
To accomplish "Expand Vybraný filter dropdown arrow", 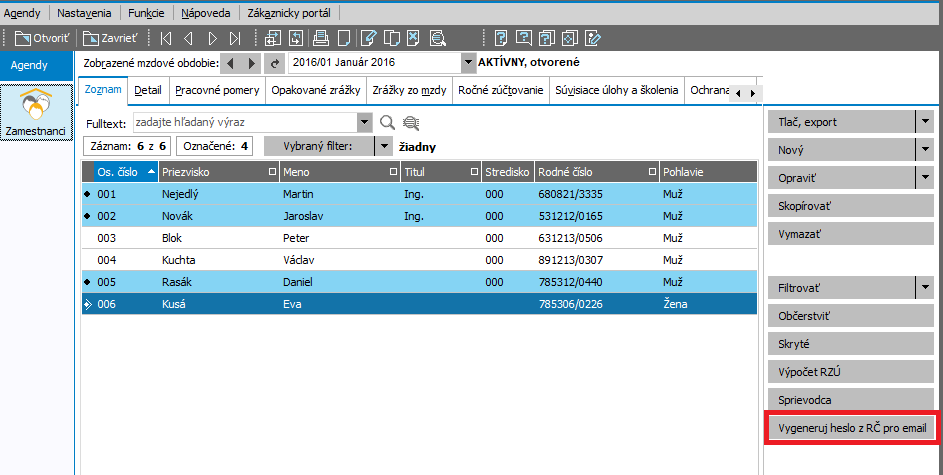I will (383, 146).
